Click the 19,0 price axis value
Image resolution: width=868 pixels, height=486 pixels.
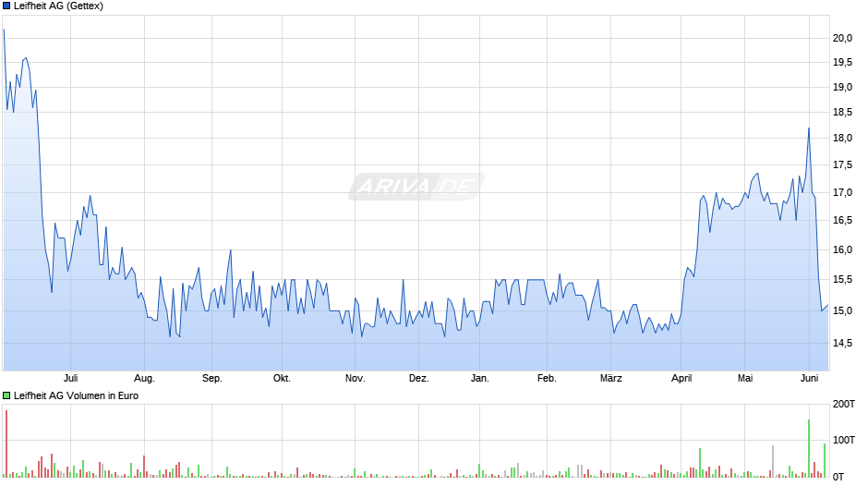[x=842, y=87]
